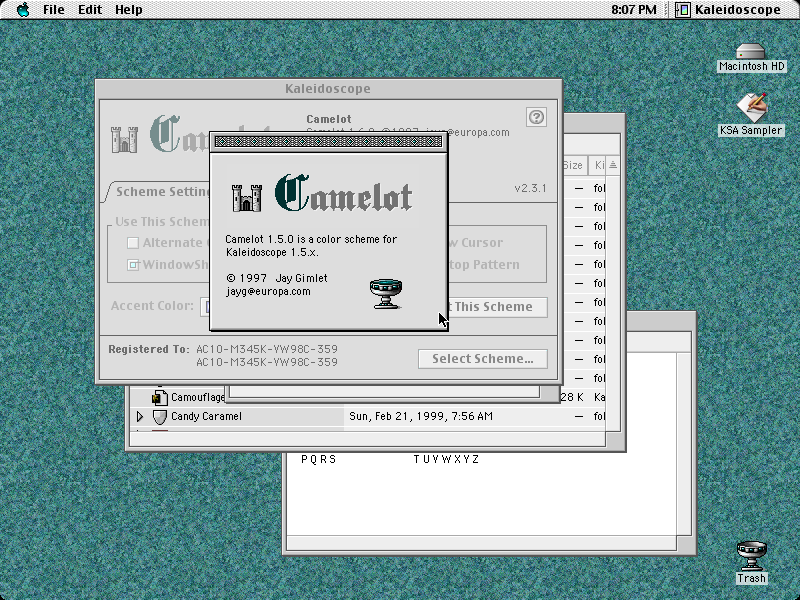Click the T U V W X Y Z text
The width and height of the screenshot is (800, 600).
pos(446,459)
